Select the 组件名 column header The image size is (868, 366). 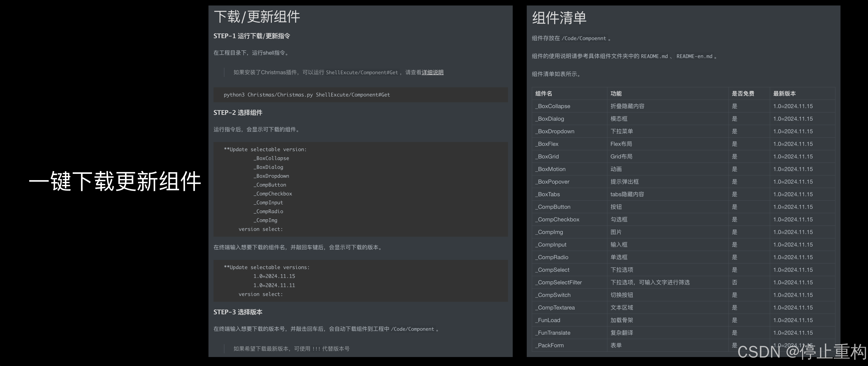pos(544,94)
